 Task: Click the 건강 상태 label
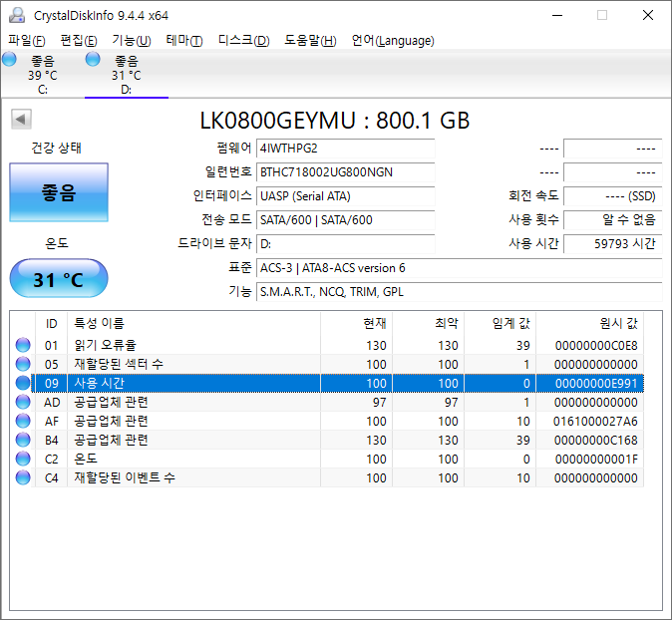pos(56,148)
